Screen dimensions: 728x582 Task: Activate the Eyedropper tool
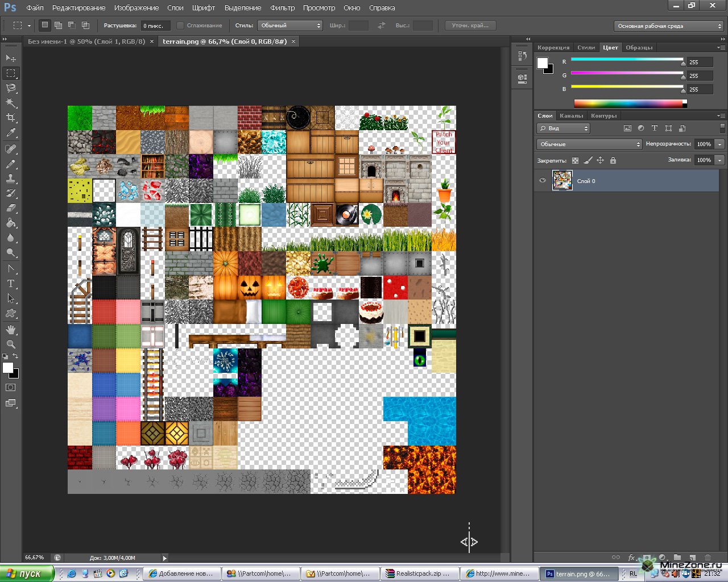(11, 133)
